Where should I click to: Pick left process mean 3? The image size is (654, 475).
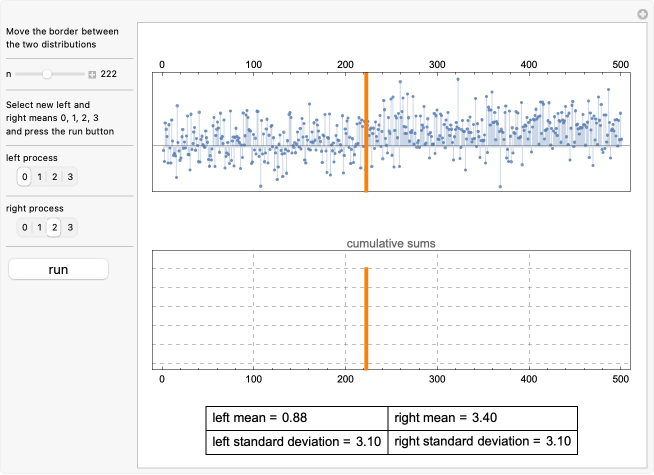pos(70,177)
